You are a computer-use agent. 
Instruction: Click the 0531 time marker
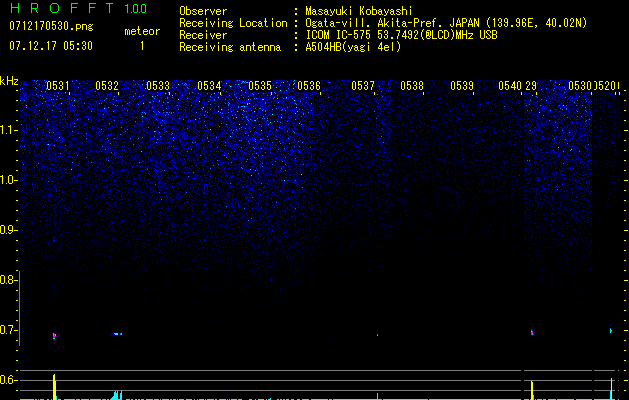pos(57,86)
